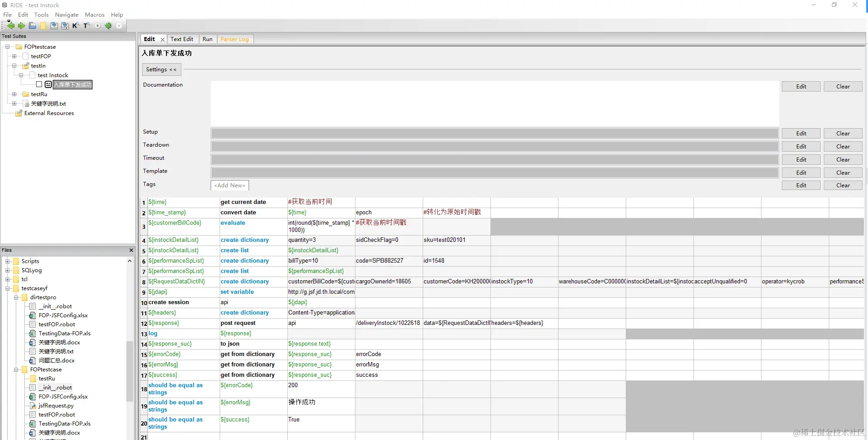Click the Save toolbar icon
868x440 pixels.
pos(54,26)
